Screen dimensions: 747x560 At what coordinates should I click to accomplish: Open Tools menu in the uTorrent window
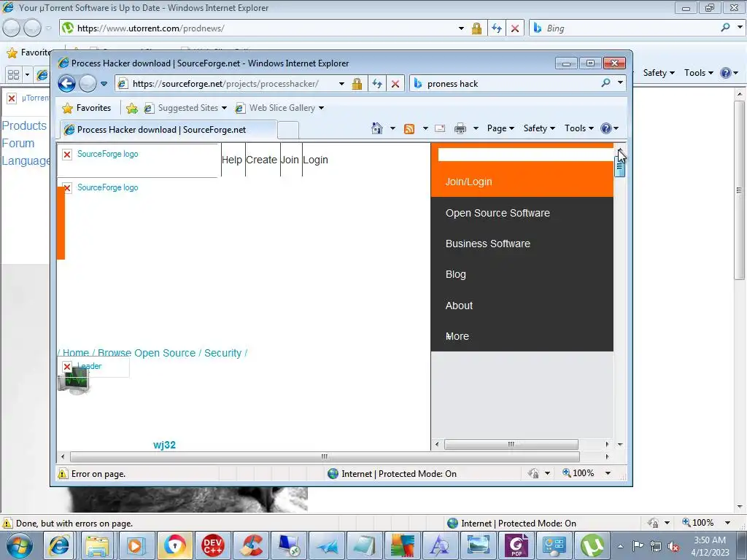coord(698,73)
